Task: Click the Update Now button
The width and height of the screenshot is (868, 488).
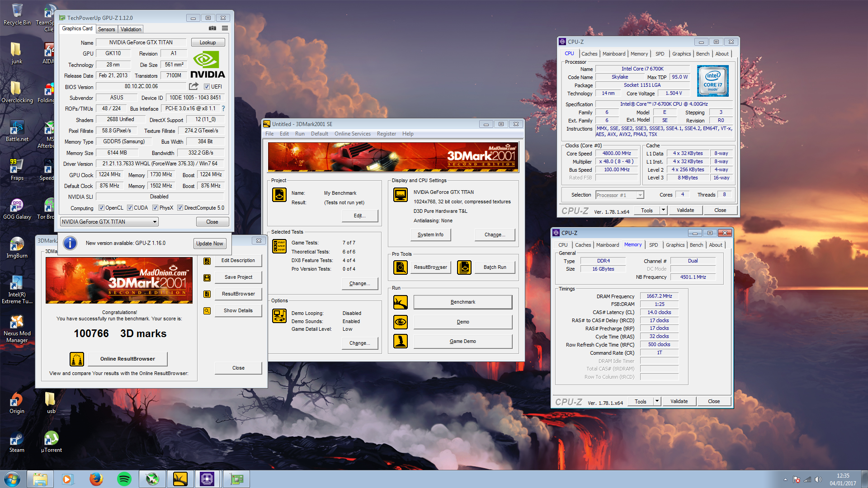Action: click(x=209, y=244)
